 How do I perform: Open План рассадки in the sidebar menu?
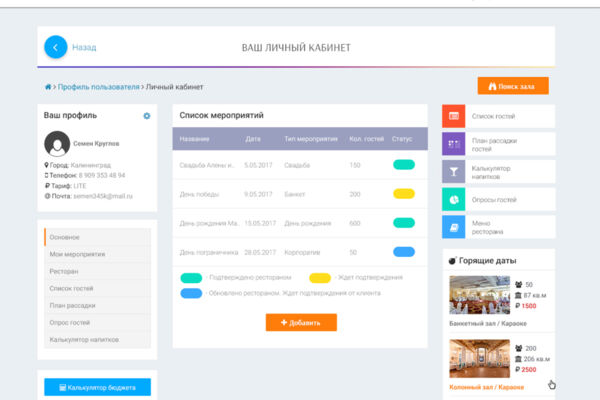[x=98, y=305]
